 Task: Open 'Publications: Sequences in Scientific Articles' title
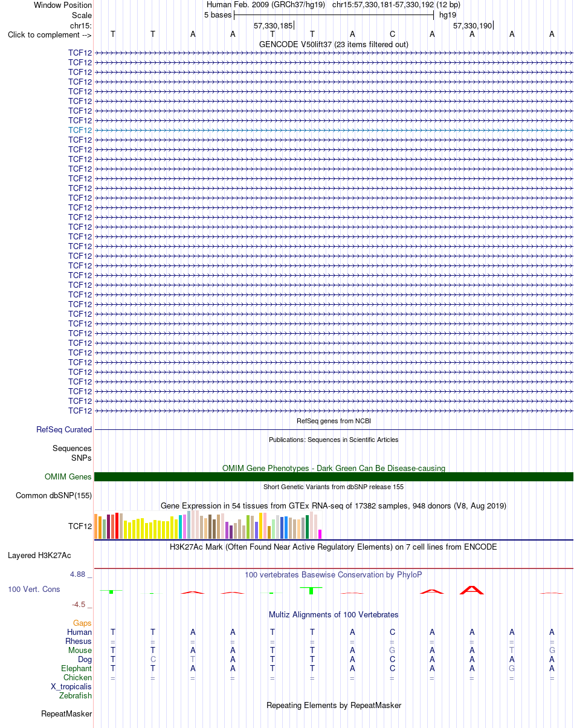[x=334, y=440]
